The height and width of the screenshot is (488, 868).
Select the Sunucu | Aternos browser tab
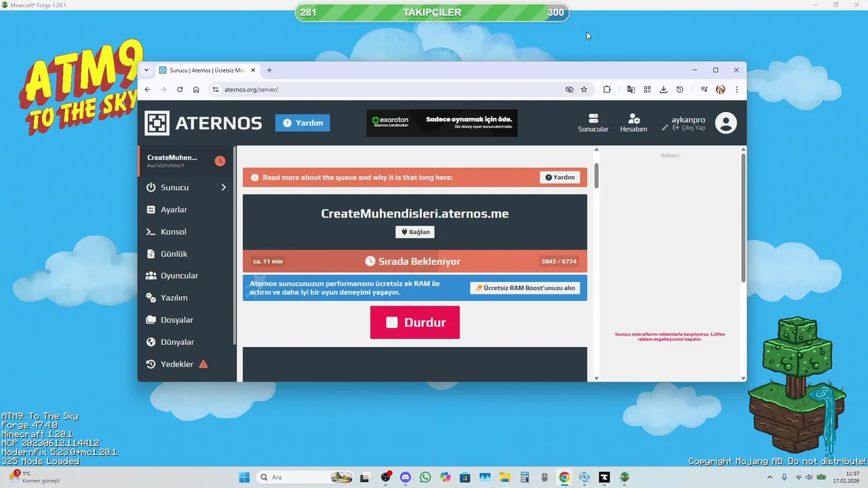(207, 70)
